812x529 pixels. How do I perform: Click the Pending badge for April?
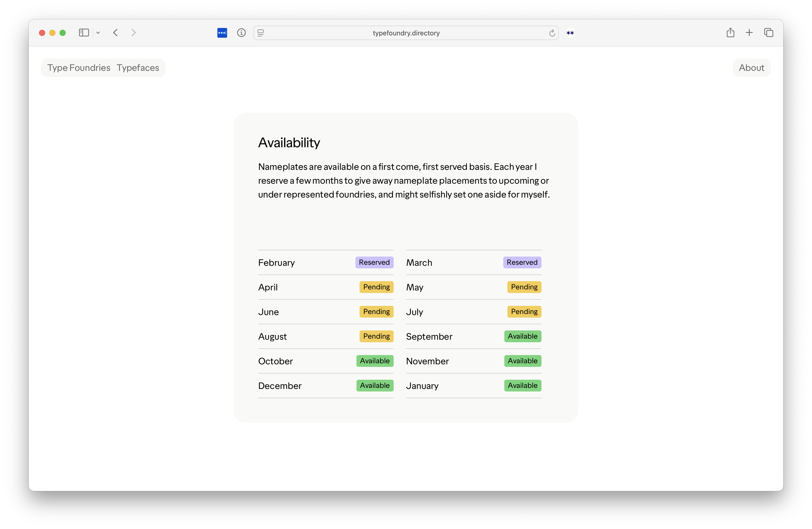(x=376, y=287)
